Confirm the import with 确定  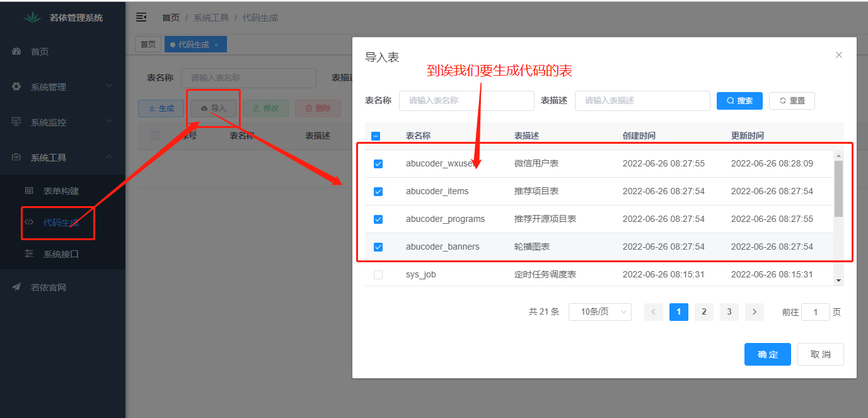(767, 354)
